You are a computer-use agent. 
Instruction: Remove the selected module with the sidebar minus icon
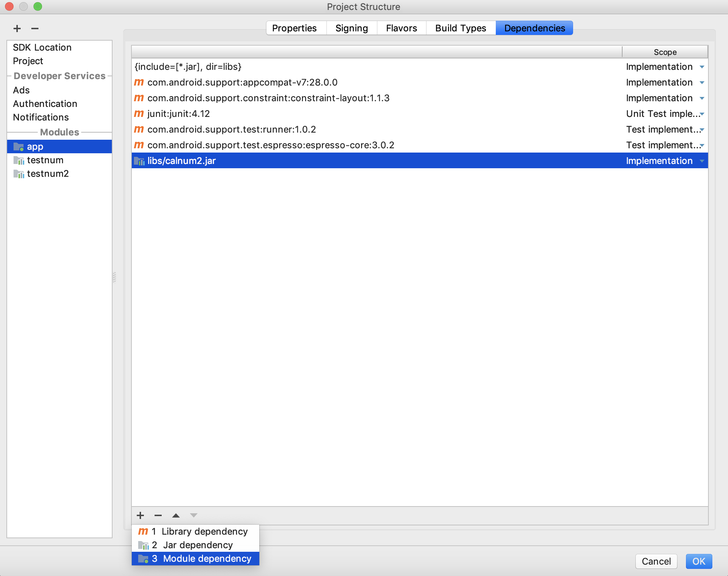[x=35, y=29]
